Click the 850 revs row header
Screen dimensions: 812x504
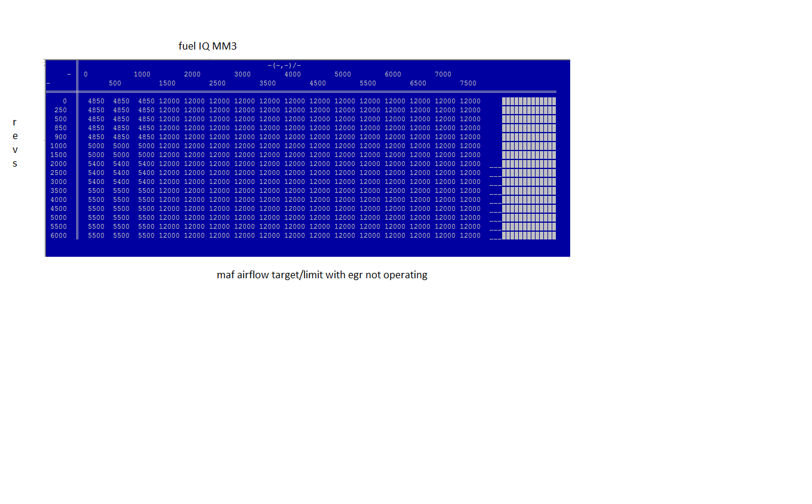pyautogui.click(x=60, y=128)
